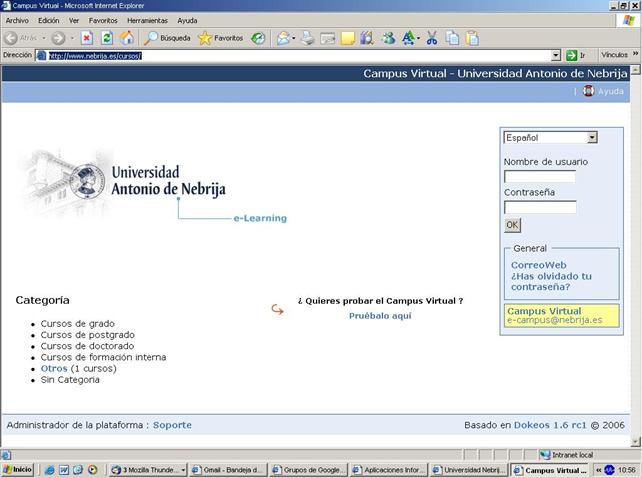The width and height of the screenshot is (642, 478).
Task: Open History with the green clock icon
Action: point(258,39)
